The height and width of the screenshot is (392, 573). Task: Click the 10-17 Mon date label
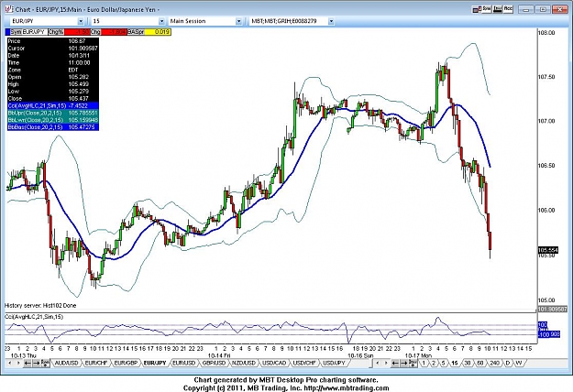pyautogui.click(x=418, y=355)
